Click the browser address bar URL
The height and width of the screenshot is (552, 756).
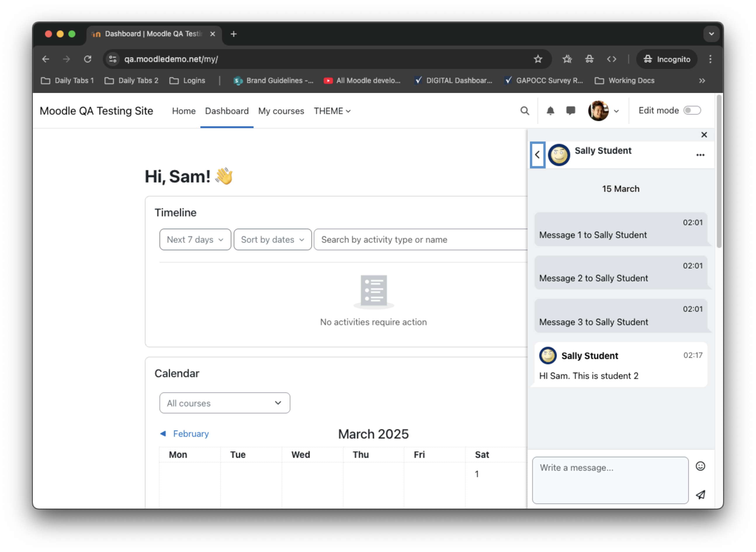tap(171, 59)
